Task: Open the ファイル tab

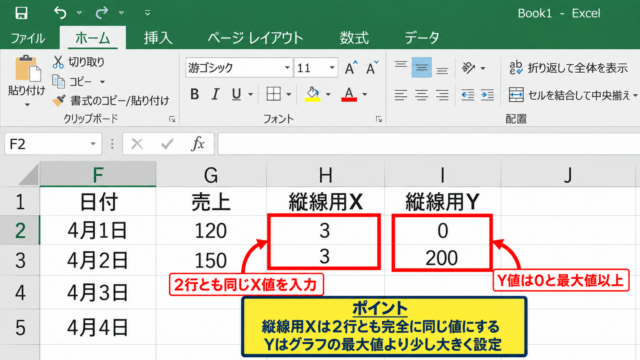Action: [27, 38]
